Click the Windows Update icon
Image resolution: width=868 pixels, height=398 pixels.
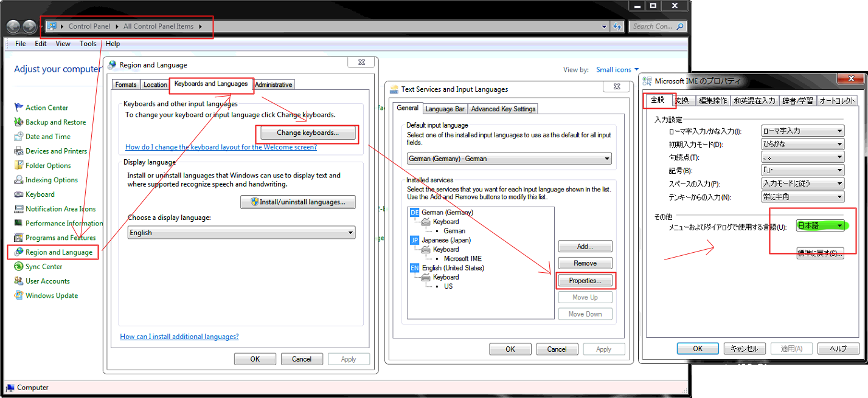point(19,295)
